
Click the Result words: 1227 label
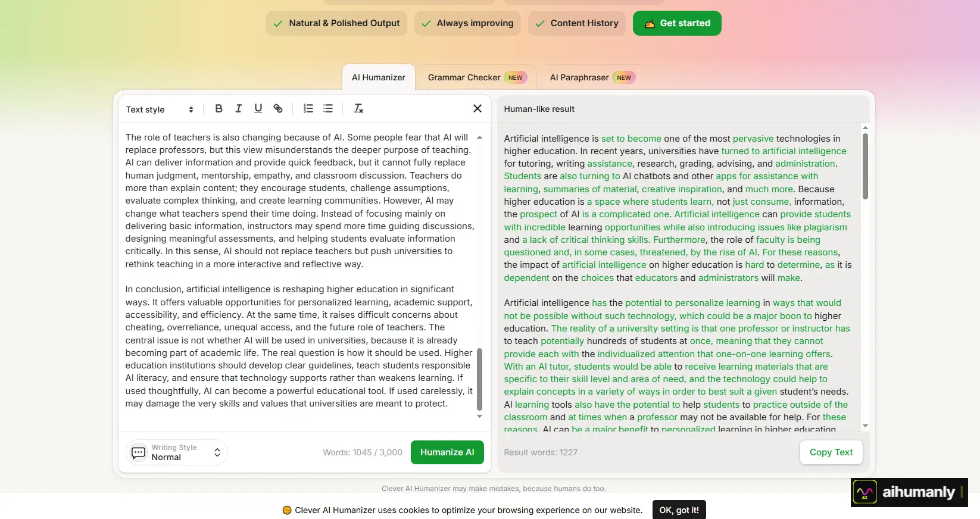pos(541,452)
